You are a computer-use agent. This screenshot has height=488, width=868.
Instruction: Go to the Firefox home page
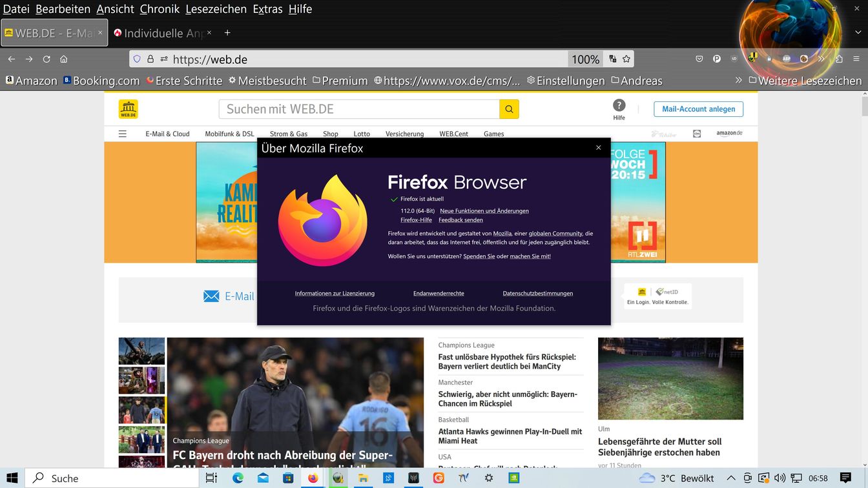click(x=63, y=59)
